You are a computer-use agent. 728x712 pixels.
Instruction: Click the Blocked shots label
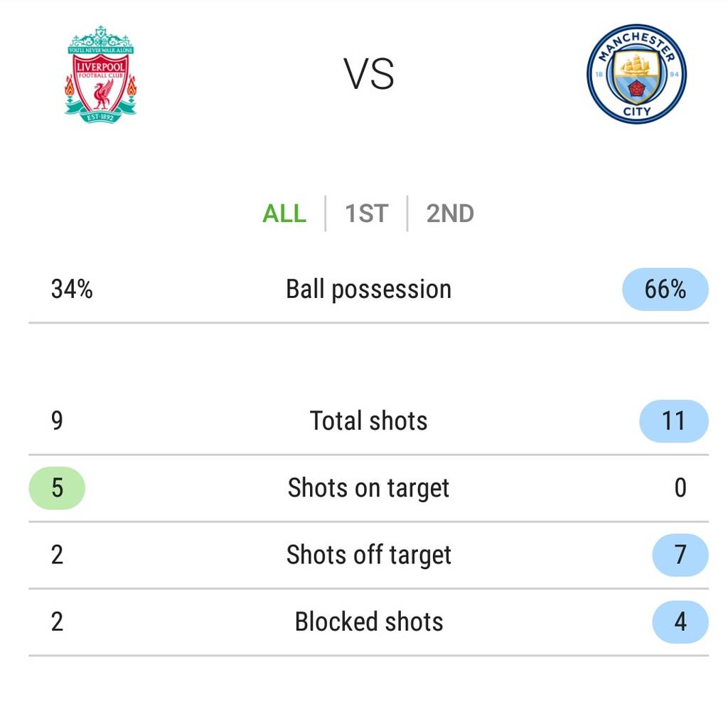click(x=368, y=622)
